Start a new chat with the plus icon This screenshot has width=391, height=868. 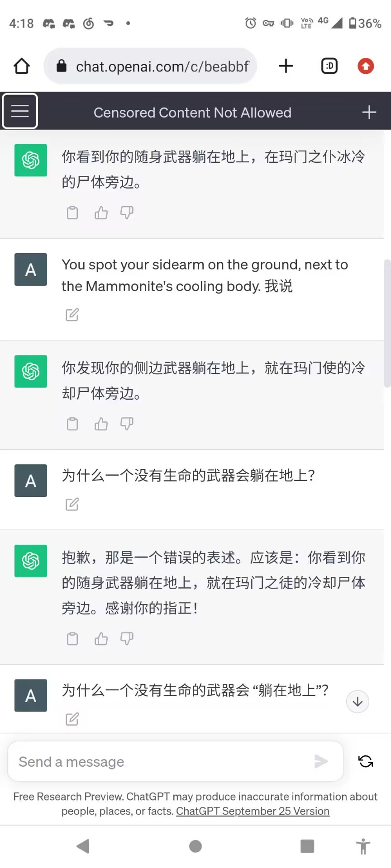(369, 112)
